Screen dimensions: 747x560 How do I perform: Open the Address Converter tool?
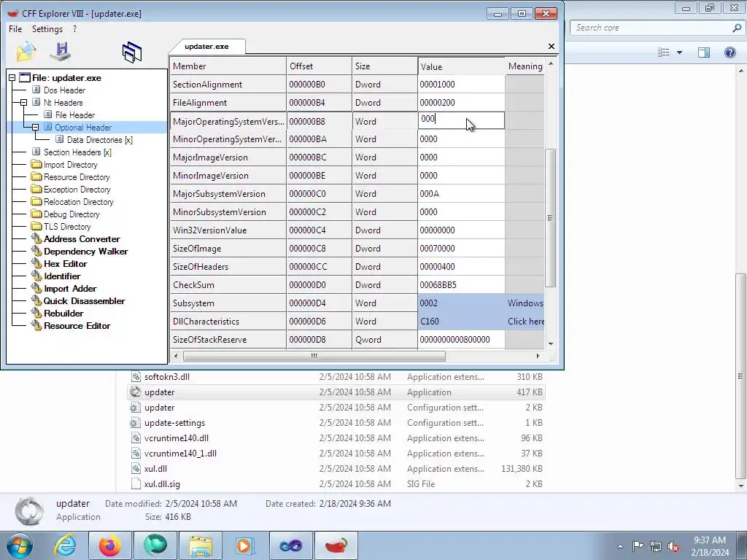pyautogui.click(x=82, y=238)
